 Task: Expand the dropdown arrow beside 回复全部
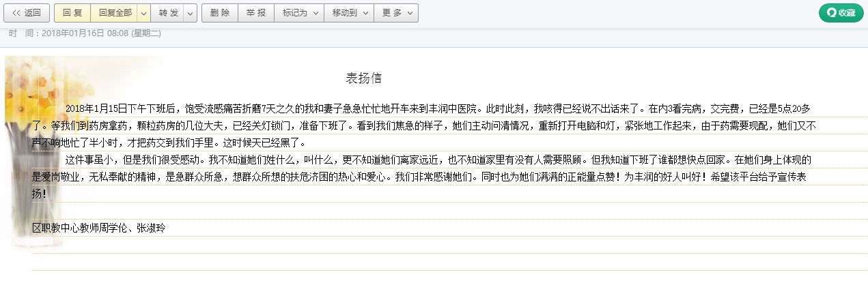click(x=144, y=13)
